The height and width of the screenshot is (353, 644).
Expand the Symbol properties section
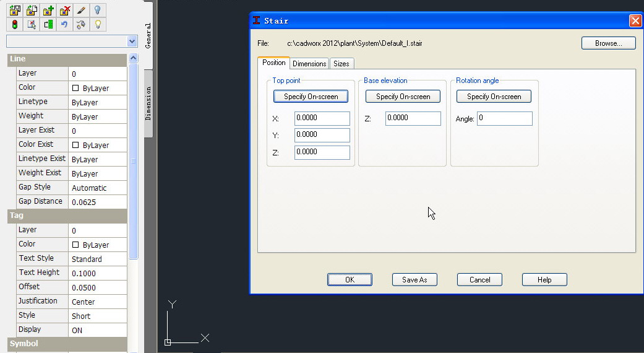click(x=67, y=344)
